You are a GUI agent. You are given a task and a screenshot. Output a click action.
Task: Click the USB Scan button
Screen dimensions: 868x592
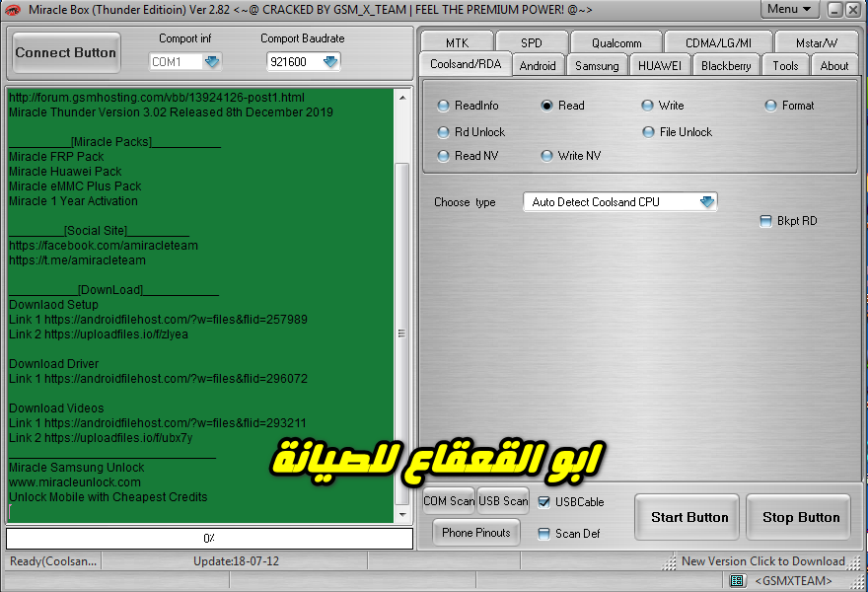click(503, 500)
